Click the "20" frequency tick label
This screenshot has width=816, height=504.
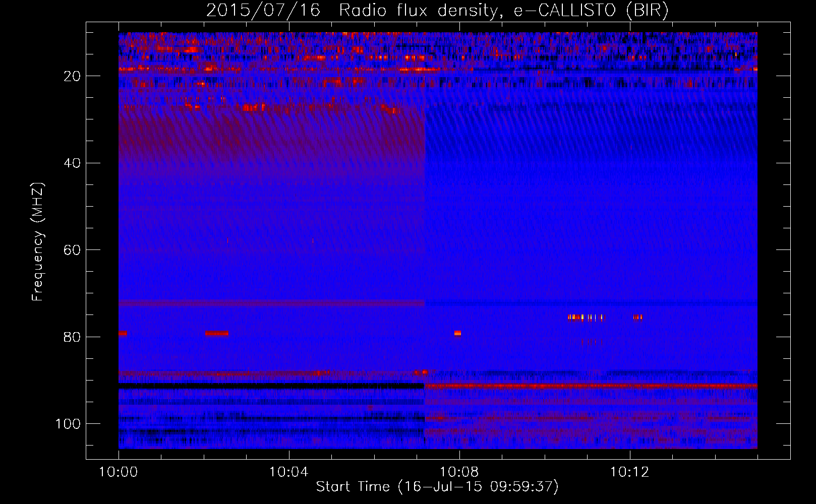click(x=73, y=76)
